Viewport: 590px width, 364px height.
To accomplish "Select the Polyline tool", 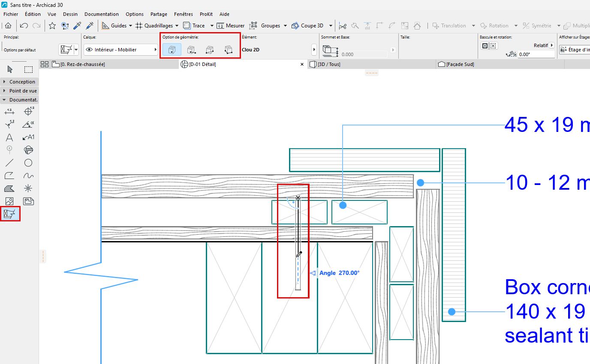I will point(9,176).
